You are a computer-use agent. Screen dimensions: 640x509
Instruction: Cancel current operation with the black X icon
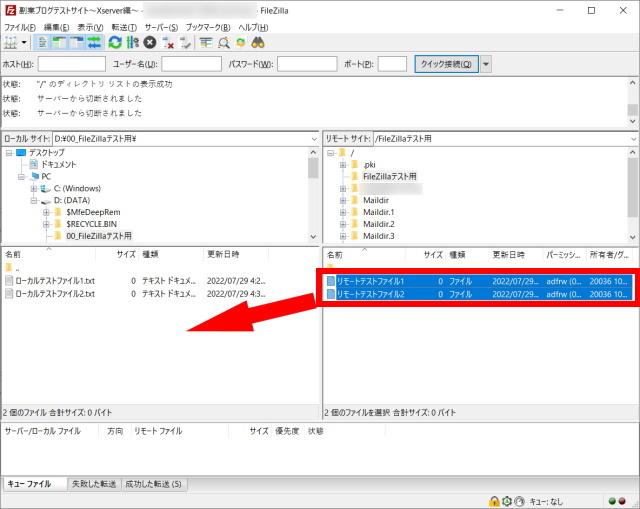pos(149,42)
